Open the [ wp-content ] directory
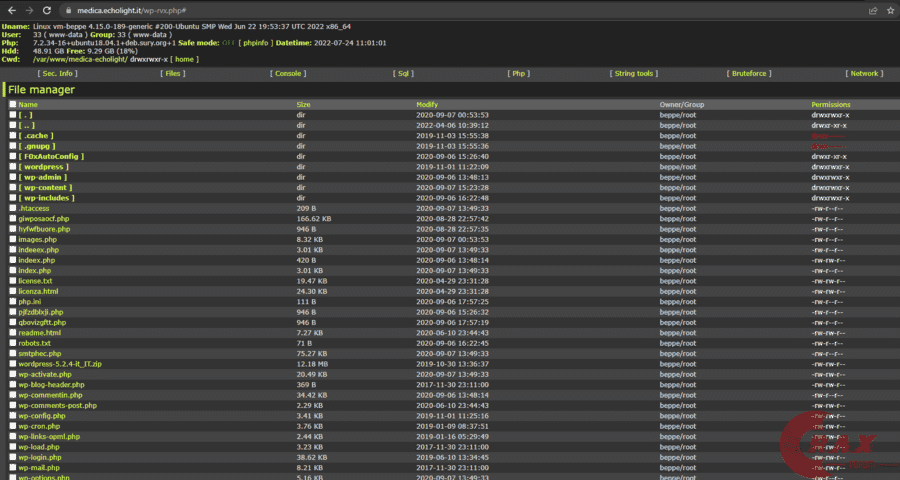The height and width of the screenshot is (480, 900). pyautogui.click(x=45, y=187)
